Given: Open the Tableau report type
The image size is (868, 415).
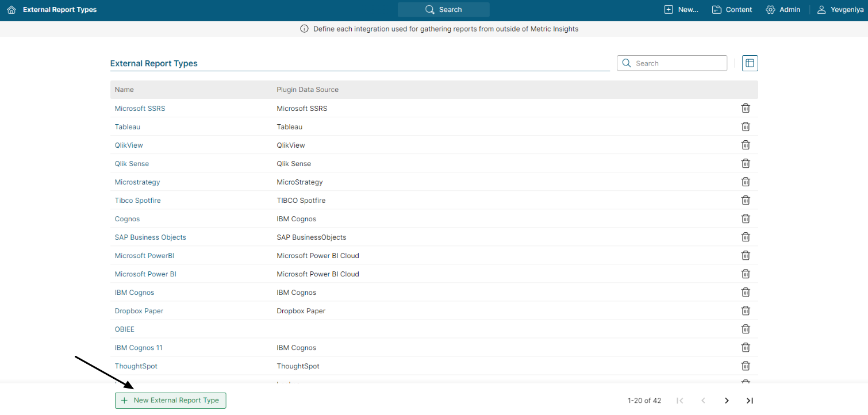Looking at the screenshot, I should click(x=128, y=126).
